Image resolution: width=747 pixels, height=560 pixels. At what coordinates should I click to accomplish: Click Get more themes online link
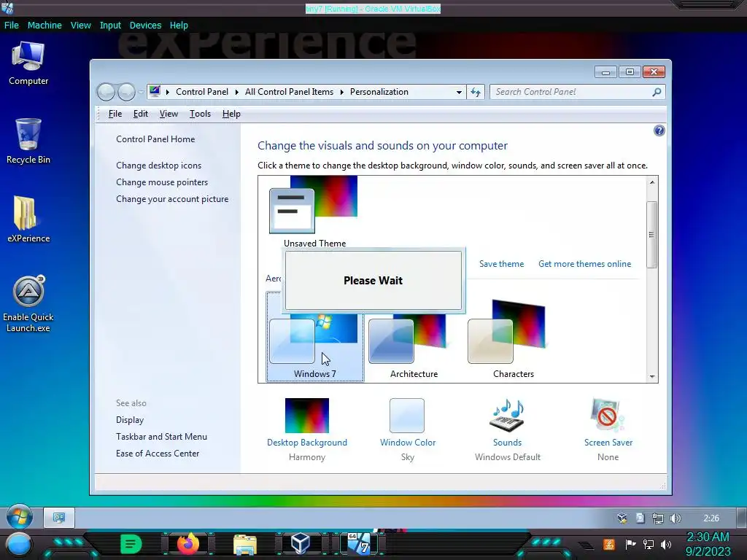[x=584, y=264]
